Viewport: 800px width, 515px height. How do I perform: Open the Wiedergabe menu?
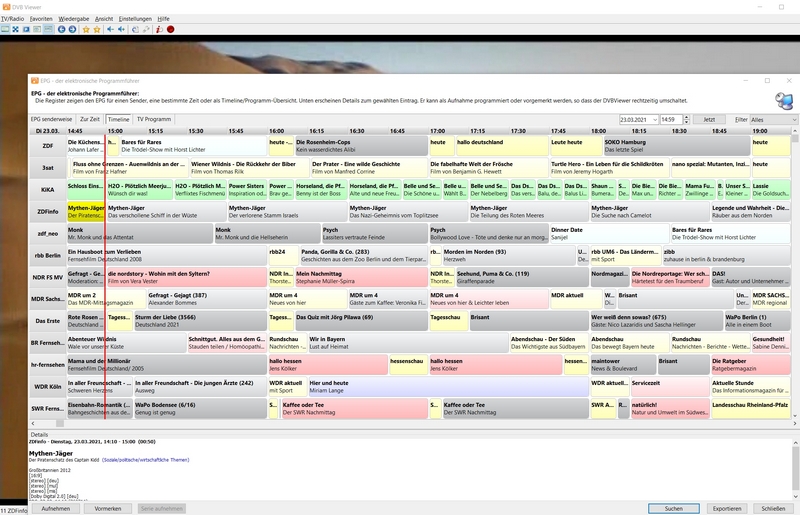[x=73, y=18]
